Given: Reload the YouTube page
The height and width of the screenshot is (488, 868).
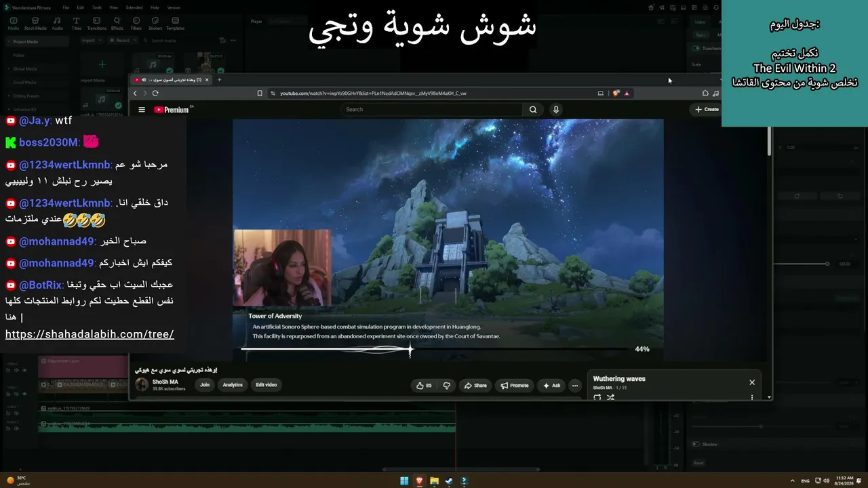Looking at the screenshot, I should coord(155,93).
